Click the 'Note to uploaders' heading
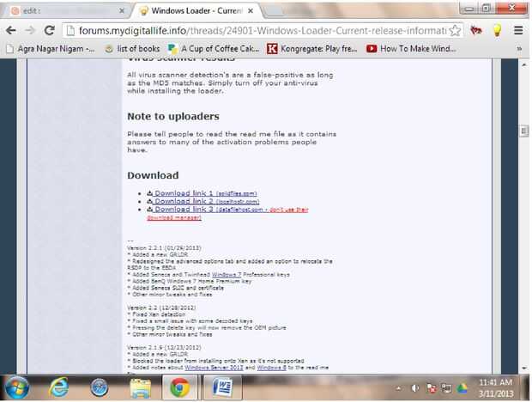The height and width of the screenshot is (402, 532). coord(173,117)
